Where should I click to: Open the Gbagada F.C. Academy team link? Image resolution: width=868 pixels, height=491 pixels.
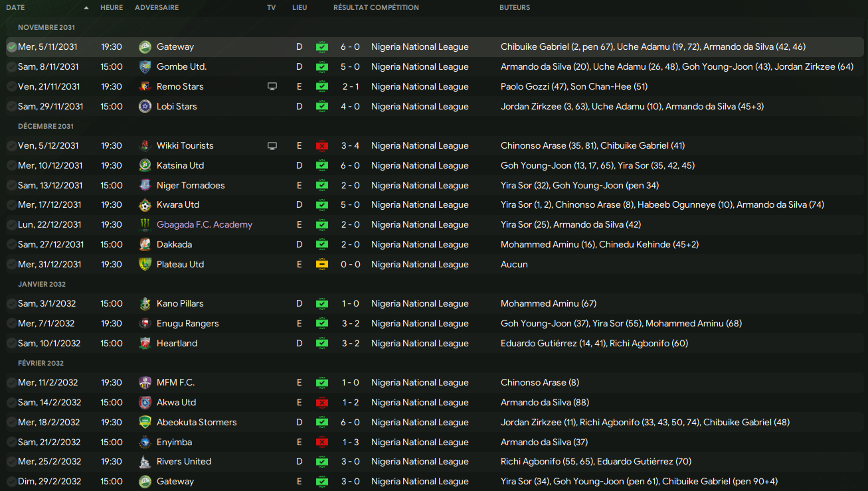tap(205, 225)
